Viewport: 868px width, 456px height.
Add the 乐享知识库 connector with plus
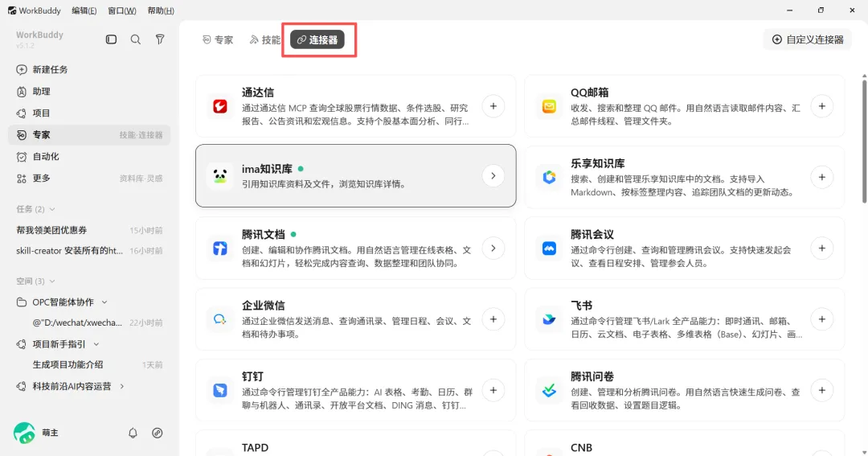[822, 177]
